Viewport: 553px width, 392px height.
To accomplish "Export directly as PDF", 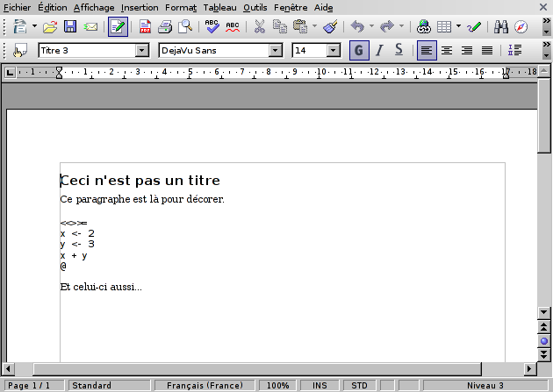I will 145,26.
